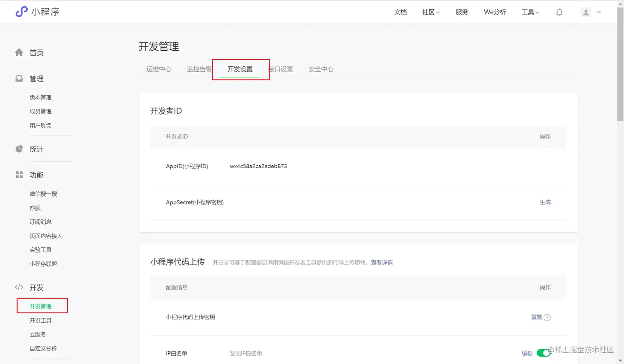Open 微信搜一搜 in sidebar
Screen dimensions: 624x364
click(x=43, y=194)
